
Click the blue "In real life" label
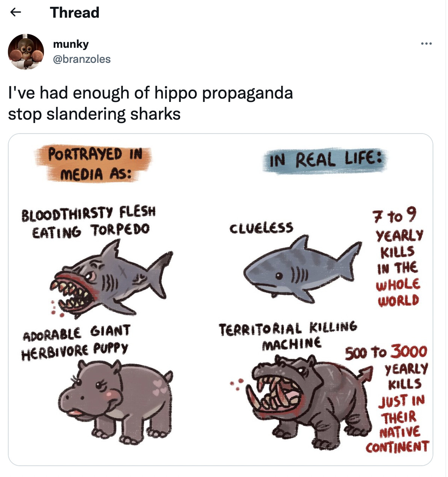325,160
